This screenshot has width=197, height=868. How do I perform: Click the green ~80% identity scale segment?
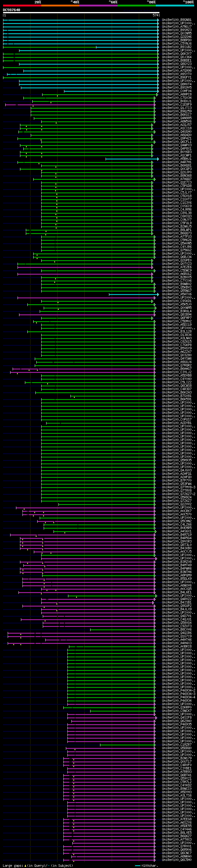click(x=137, y=6)
